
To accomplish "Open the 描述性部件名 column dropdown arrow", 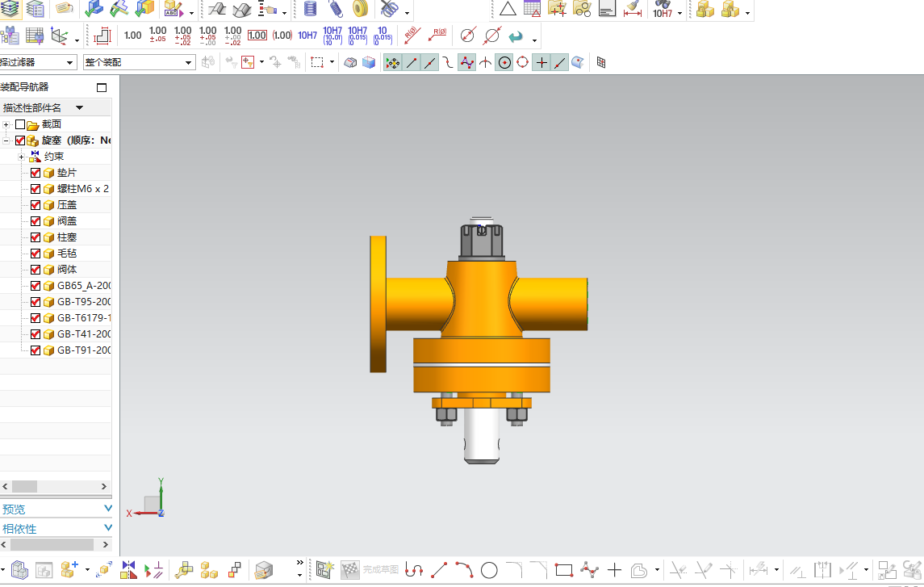I will pyautogui.click(x=80, y=108).
